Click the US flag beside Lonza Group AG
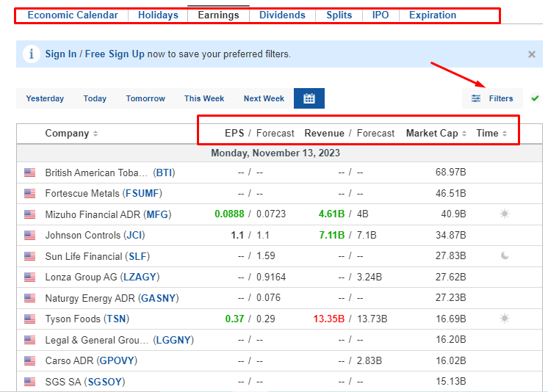Viewport: 548px width, 392px height. [29, 277]
